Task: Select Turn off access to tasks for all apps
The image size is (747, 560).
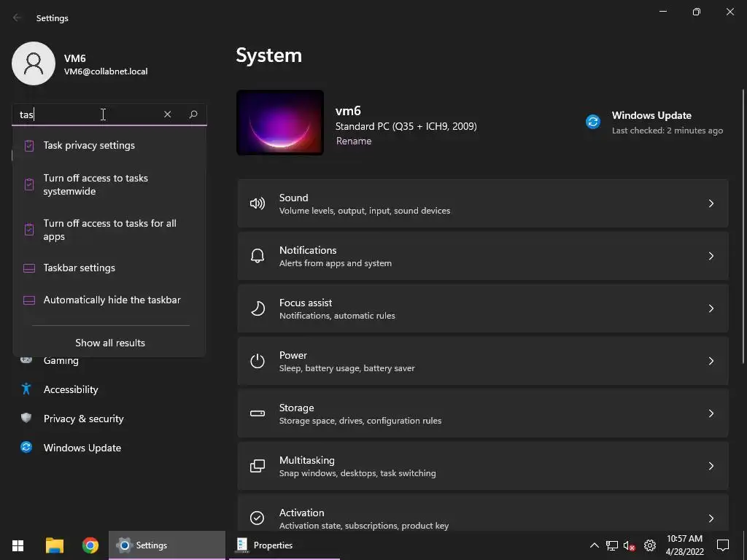Action: [x=109, y=230]
